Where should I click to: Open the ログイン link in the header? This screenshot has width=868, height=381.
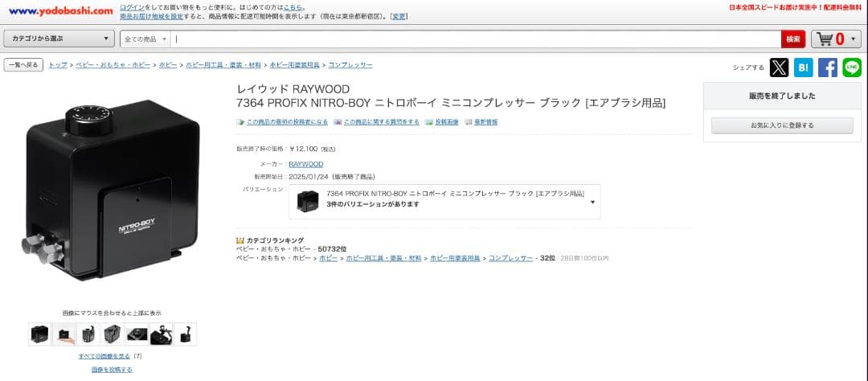tap(133, 8)
